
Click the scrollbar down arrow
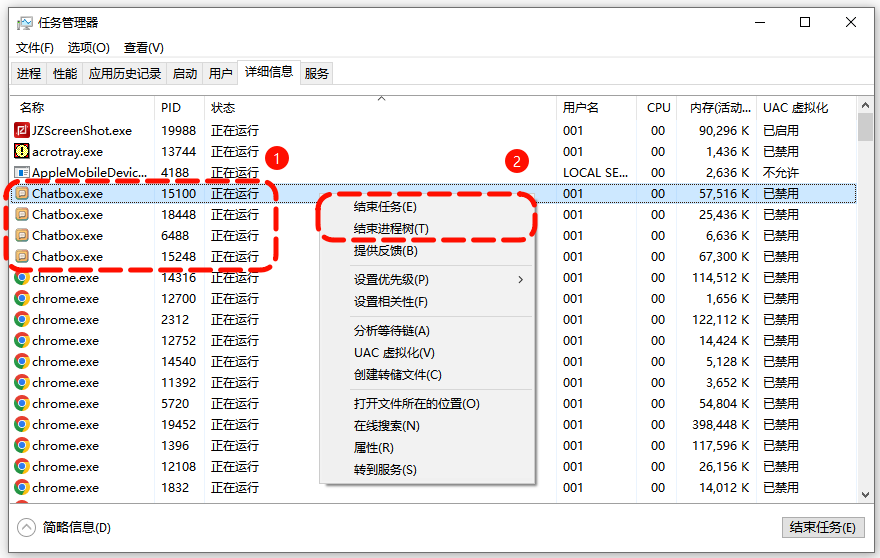[x=865, y=495]
